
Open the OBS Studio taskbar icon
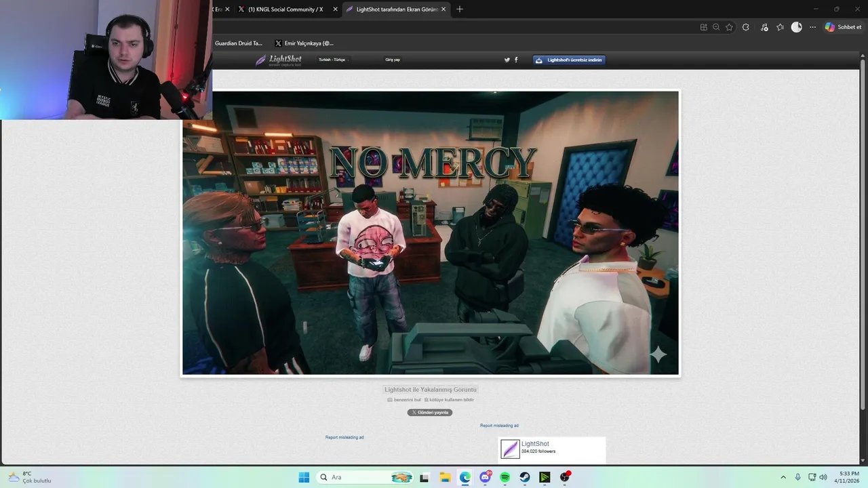565,477
